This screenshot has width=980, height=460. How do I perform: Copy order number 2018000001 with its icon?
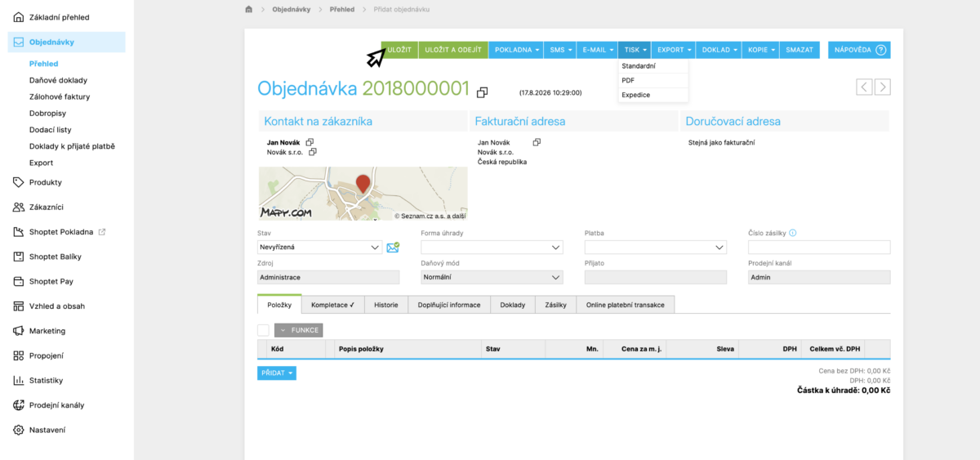pos(483,92)
